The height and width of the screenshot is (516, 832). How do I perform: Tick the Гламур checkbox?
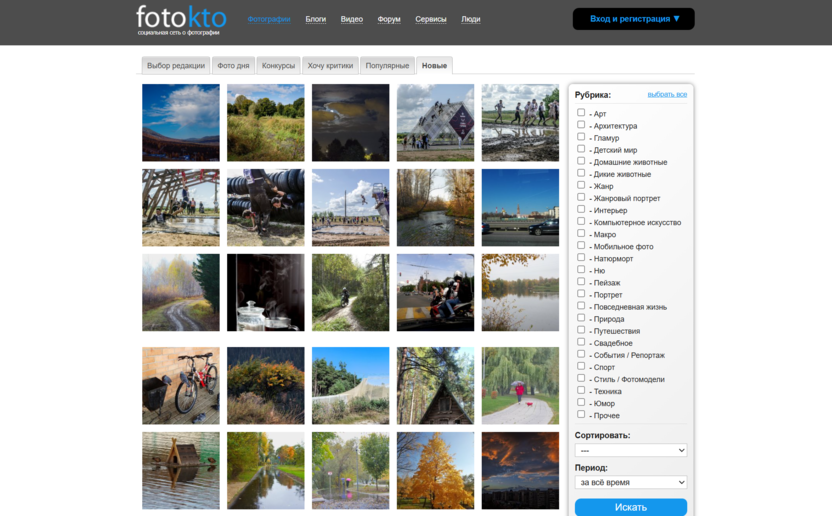coord(581,137)
